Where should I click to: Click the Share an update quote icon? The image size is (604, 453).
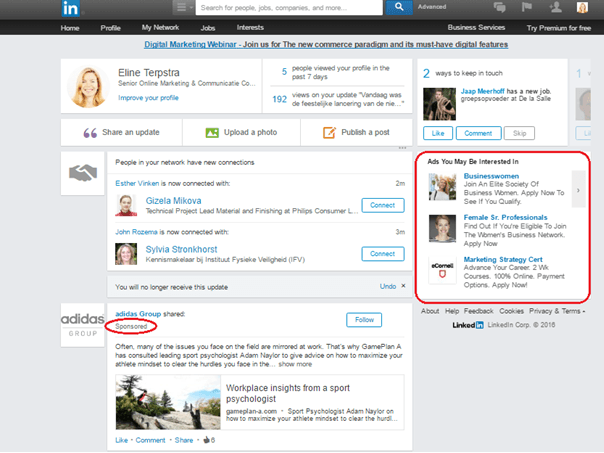point(89,133)
